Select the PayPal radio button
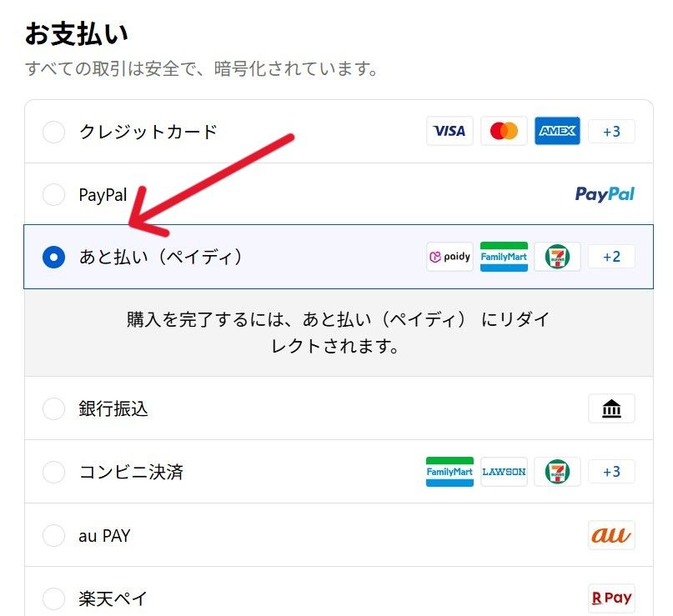The height and width of the screenshot is (616, 673). point(53,195)
